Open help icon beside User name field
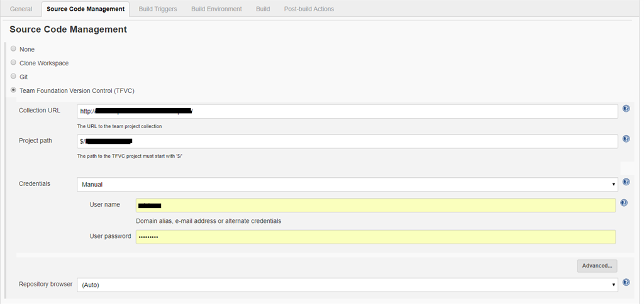 (624, 203)
